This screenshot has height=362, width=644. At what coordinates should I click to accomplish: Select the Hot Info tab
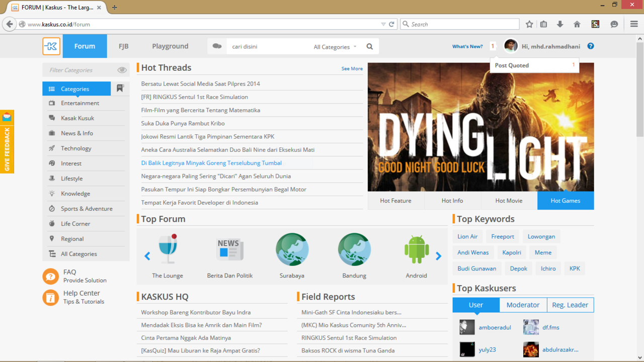click(x=452, y=201)
